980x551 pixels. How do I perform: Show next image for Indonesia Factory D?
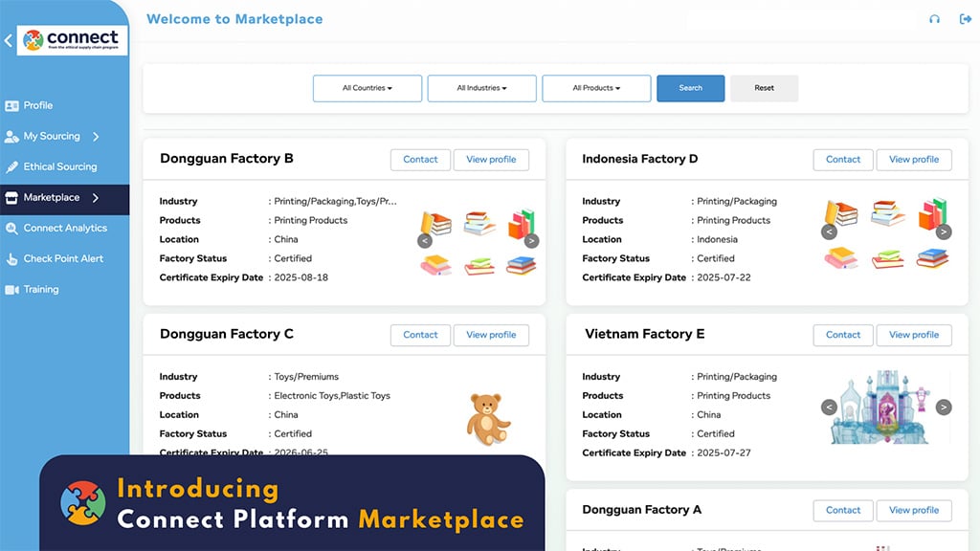tap(944, 231)
